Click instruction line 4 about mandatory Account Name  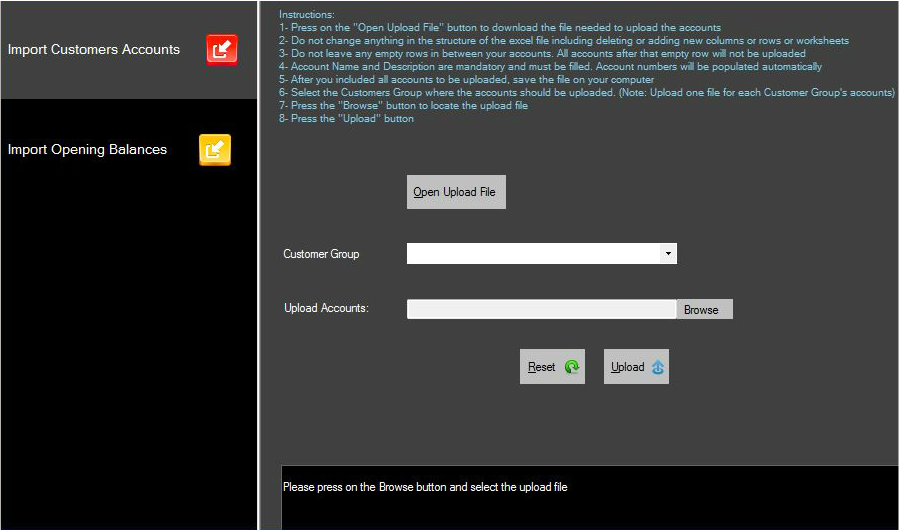550,67
